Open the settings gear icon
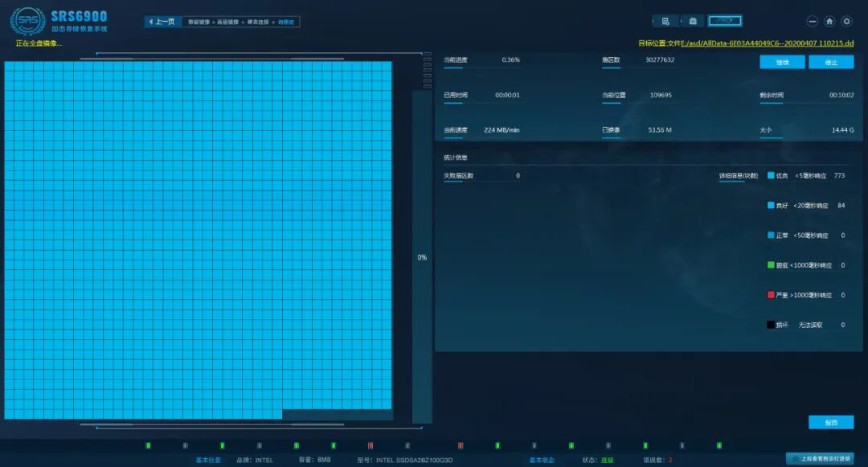The height and width of the screenshot is (467, 868). (x=846, y=21)
